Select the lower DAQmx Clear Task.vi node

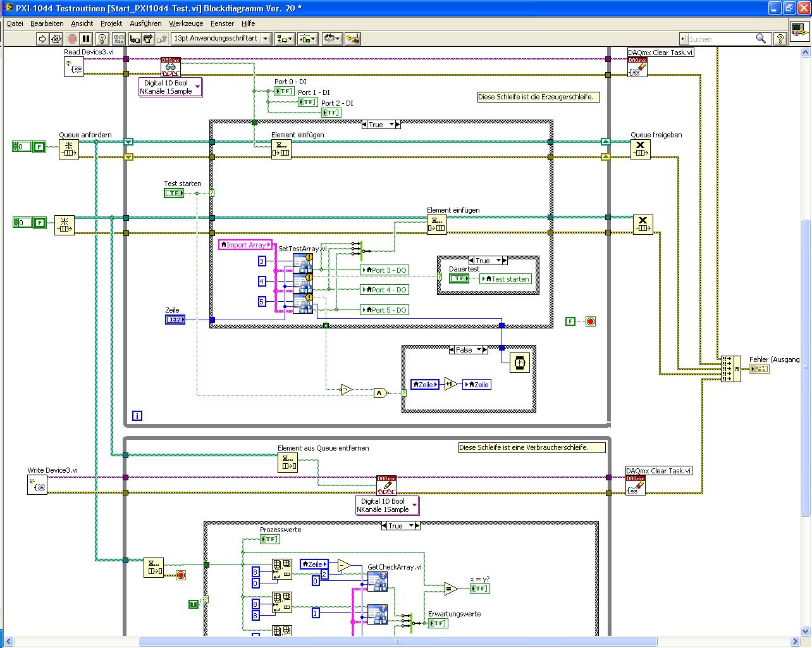636,485
